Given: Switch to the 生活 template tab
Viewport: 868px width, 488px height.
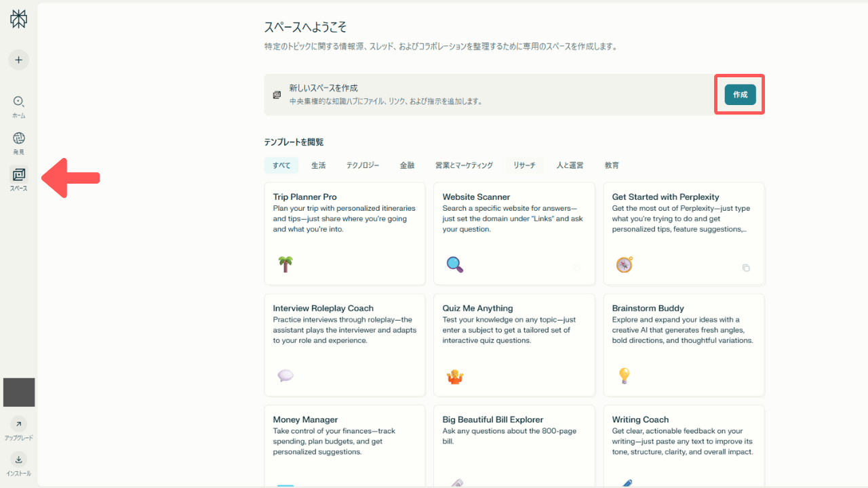Looking at the screenshot, I should pos(319,165).
